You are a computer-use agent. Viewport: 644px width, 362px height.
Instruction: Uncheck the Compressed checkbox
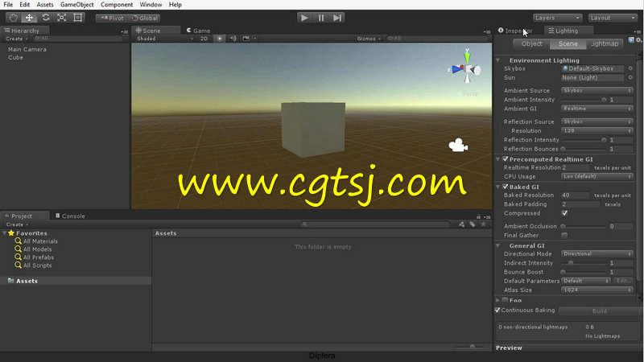(x=565, y=213)
